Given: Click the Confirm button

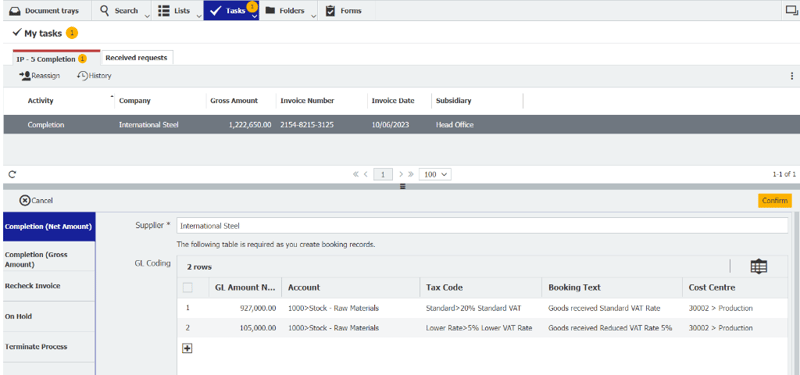Looking at the screenshot, I should tap(774, 201).
